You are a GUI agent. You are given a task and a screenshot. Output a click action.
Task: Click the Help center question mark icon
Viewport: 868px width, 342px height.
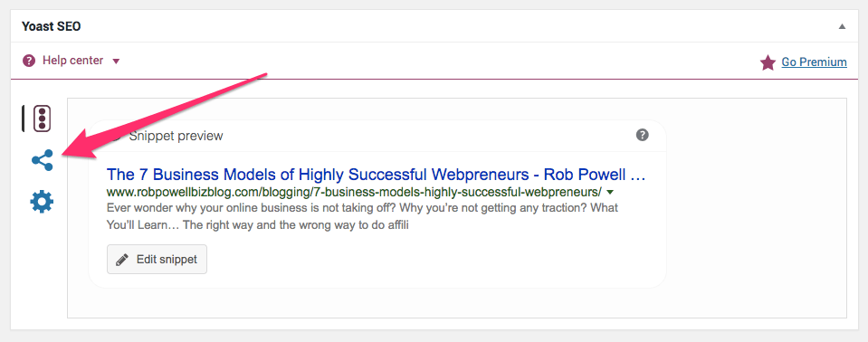[29, 61]
